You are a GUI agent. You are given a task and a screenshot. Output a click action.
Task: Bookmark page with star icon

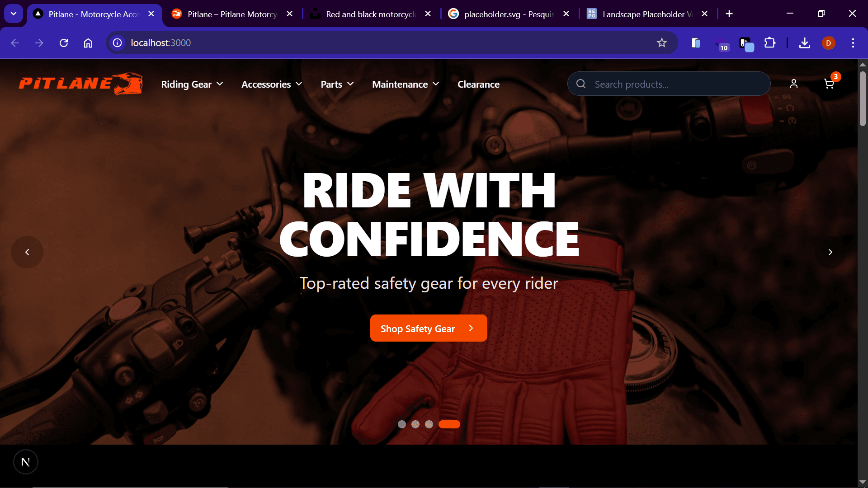661,43
